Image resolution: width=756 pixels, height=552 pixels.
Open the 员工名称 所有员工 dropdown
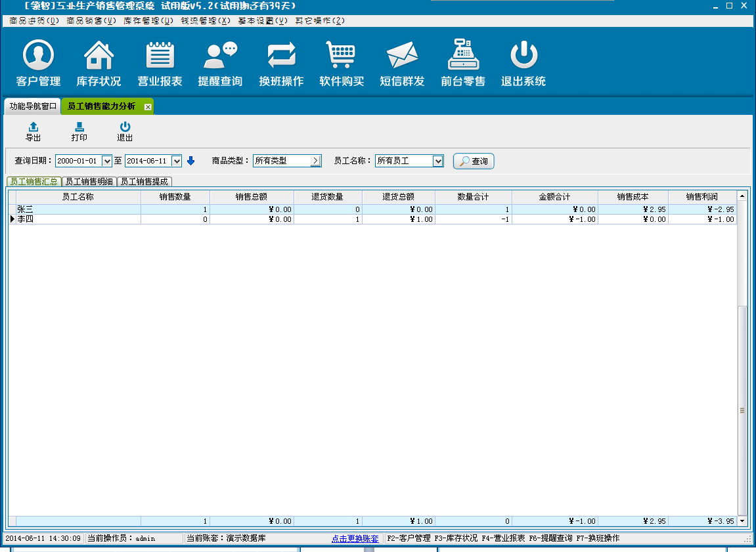click(x=438, y=161)
